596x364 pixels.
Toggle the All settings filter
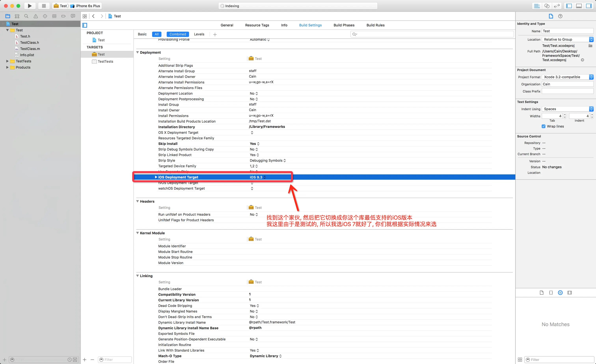(156, 34)
